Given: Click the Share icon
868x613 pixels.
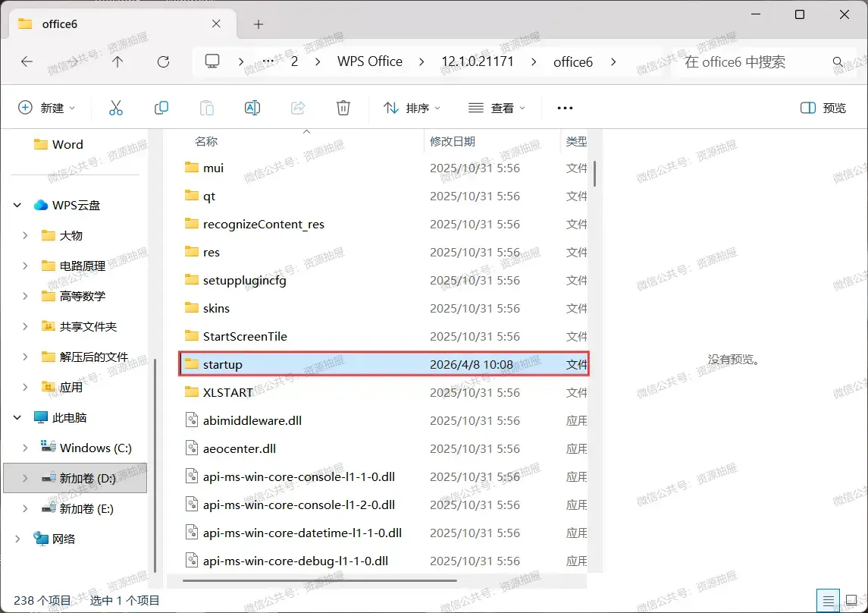Looking at the screenshot, I should point(298,108).
